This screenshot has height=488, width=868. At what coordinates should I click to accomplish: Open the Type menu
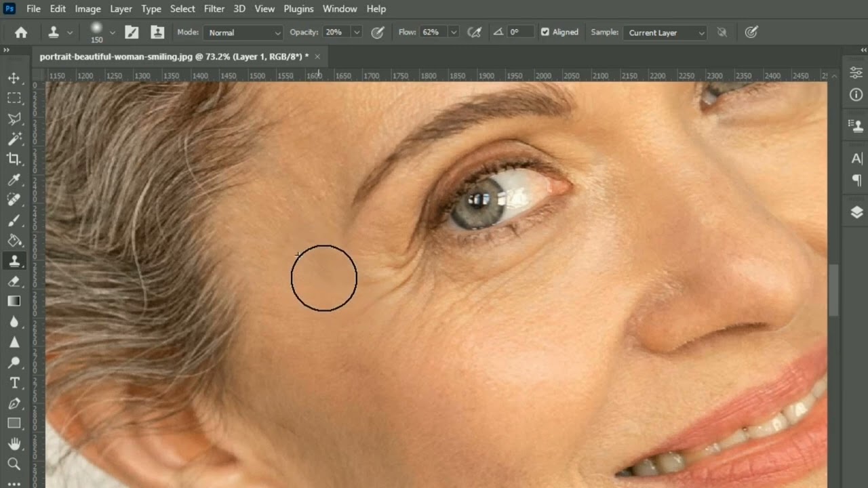tap(151, 9)
